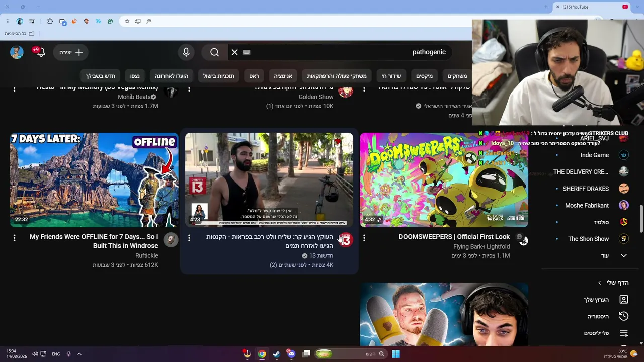Start voice search with the microphone icon

click(x=186, y=52)
